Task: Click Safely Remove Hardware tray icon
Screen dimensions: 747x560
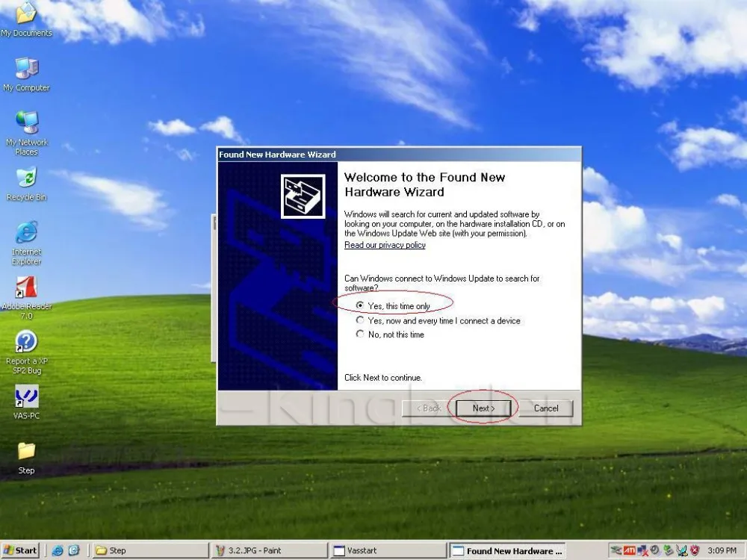Action: [x=616, y=550]
